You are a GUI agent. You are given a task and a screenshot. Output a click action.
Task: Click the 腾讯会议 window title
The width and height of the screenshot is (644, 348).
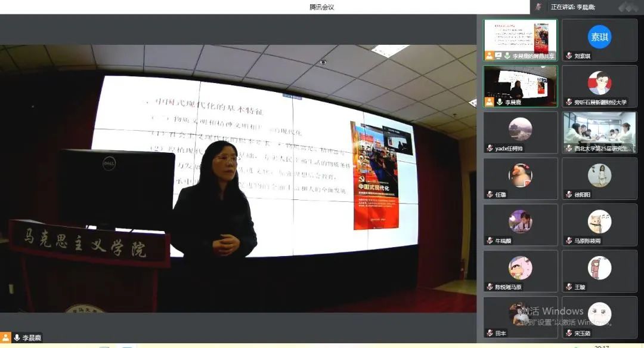pos(321,7)
